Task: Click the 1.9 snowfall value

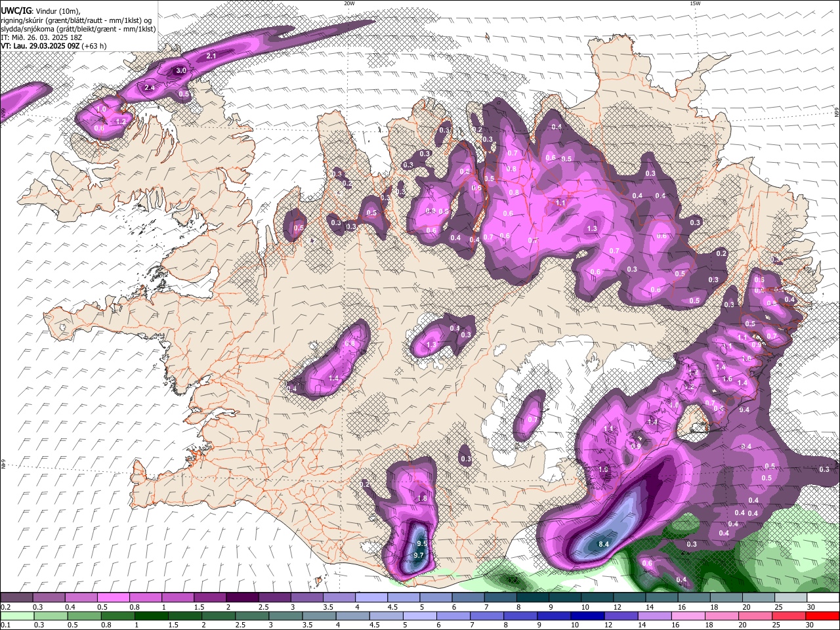Action: 604,469
